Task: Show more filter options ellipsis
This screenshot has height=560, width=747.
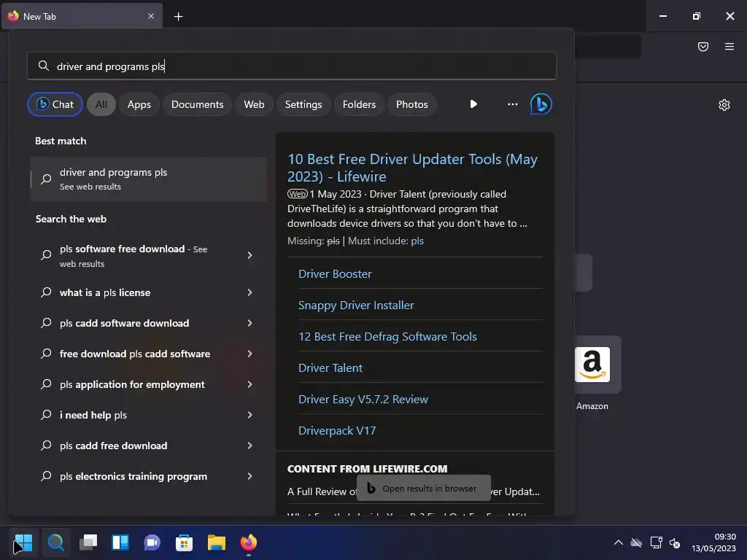Action: tap(512, 104)
